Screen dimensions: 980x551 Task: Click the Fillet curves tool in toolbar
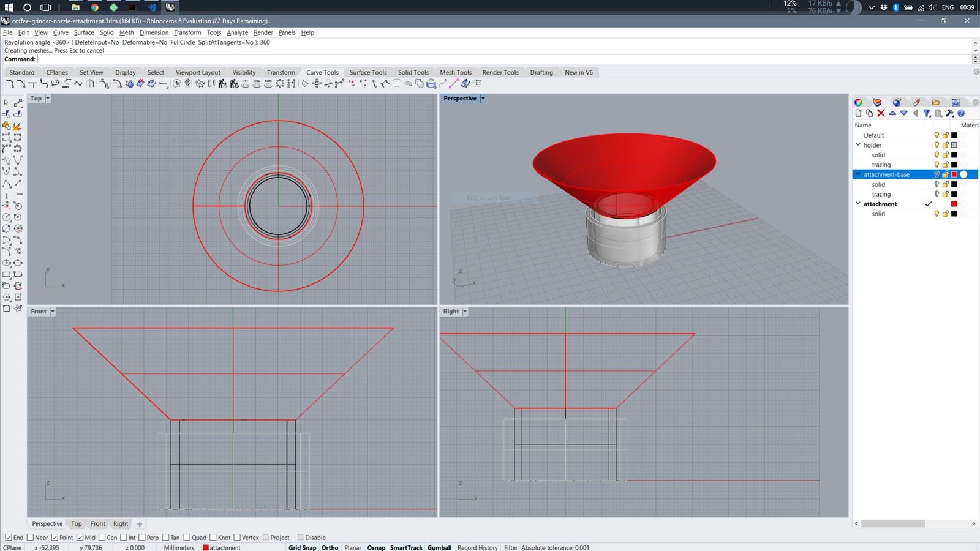pos(9,83)
